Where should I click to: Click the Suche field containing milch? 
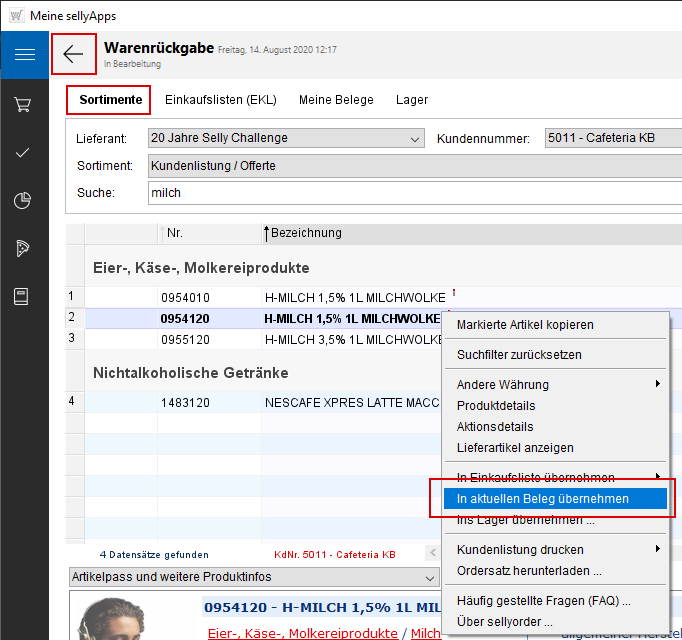[400, 193]
